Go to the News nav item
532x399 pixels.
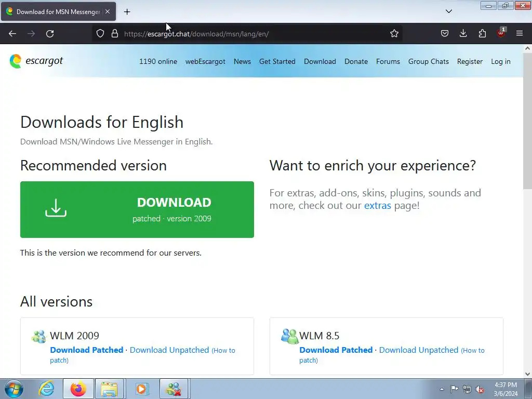[x=242, y=61]
